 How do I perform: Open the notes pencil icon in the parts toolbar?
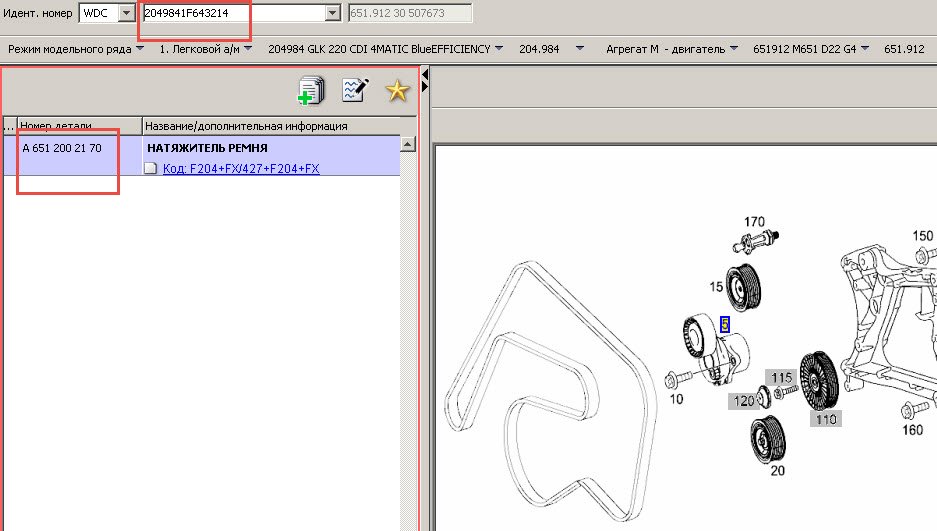point(355,91)
